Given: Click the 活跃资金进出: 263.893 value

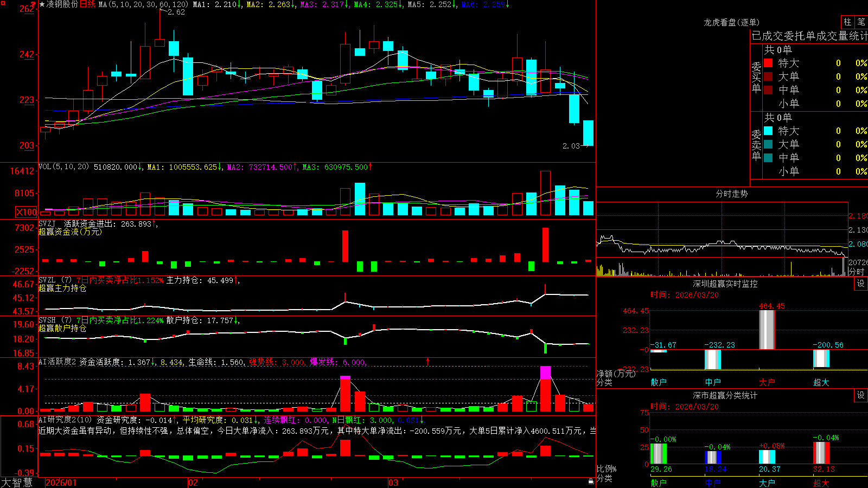Looking at the screenshot, I should point(110,224).
